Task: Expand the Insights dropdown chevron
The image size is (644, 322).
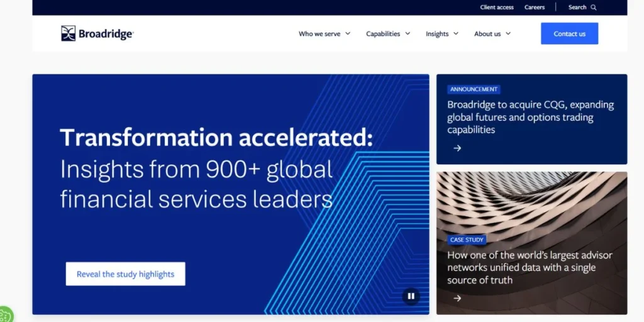Action: (456, 34)
